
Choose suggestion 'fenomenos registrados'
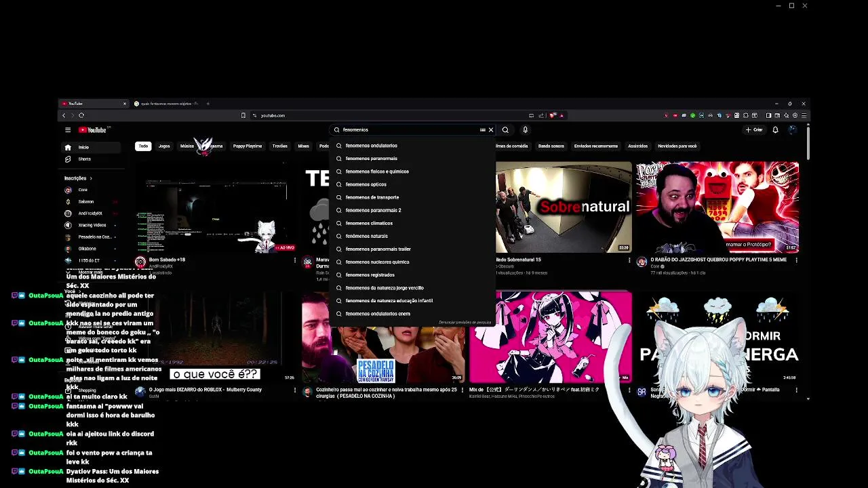click(x=414, y=274)
